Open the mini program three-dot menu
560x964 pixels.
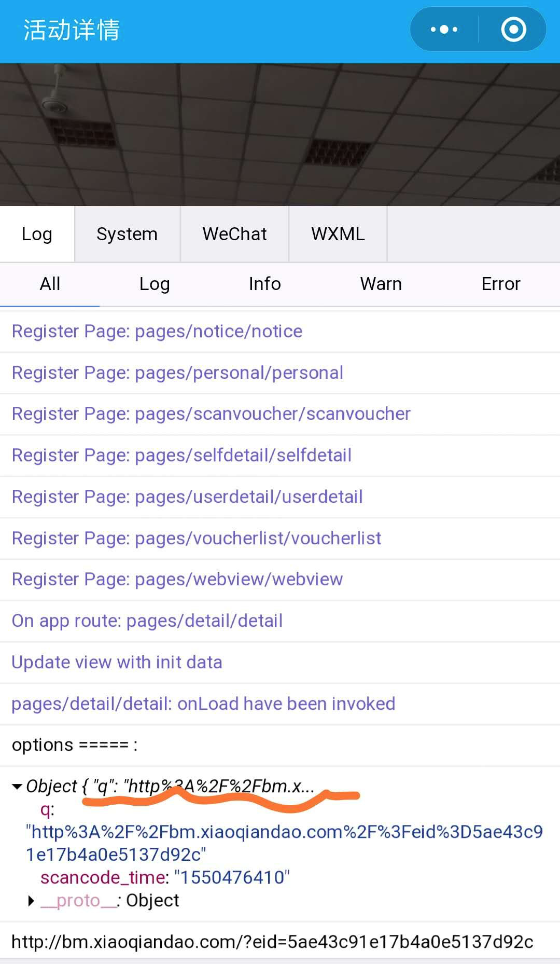(x=444, y=30)
